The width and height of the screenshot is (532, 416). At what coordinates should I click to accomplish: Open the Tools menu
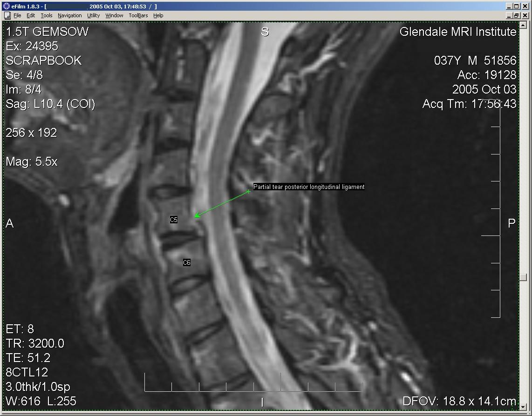pyautogui.click(x=47, y=15)
